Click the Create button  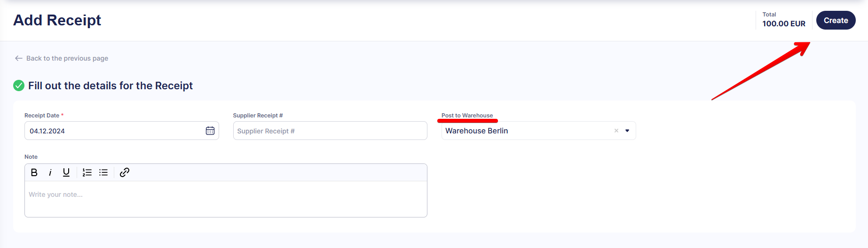(x=836, y=20)
